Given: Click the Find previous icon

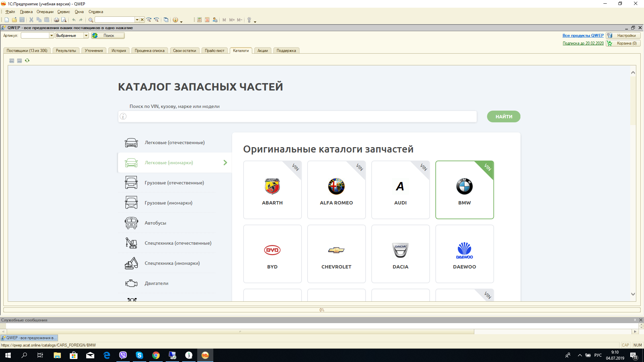Looking at the screenshot, I should pyautogui.click(x=156, y=20).
